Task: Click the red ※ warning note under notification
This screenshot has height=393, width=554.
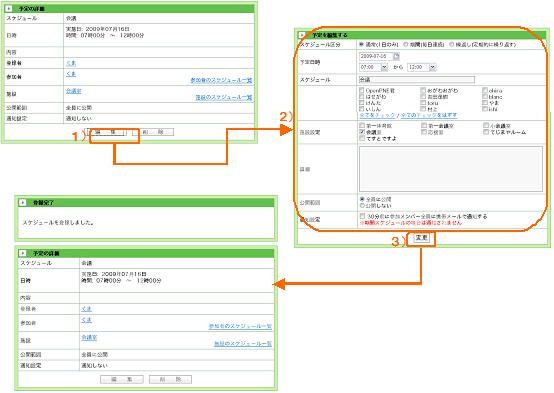Action: [x=411, y=223]
